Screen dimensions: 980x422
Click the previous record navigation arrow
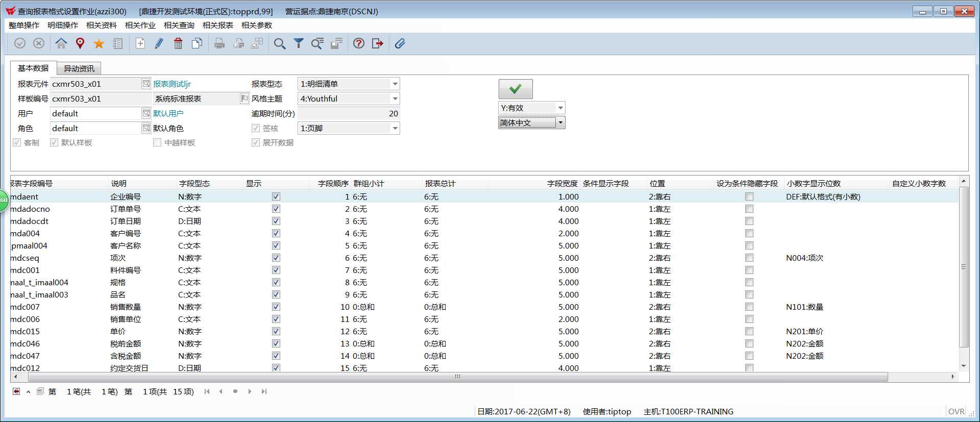[x=220, y=391]
